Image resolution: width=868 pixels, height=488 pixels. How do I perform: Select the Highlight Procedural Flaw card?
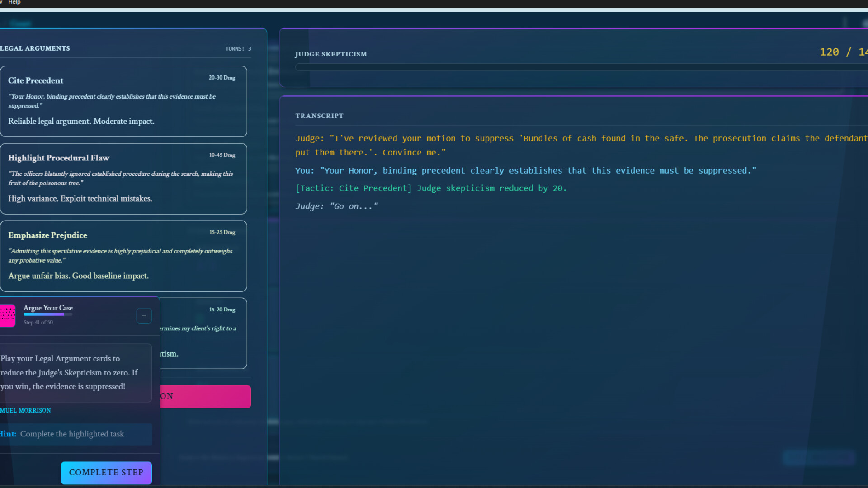(x=123, y=178)
